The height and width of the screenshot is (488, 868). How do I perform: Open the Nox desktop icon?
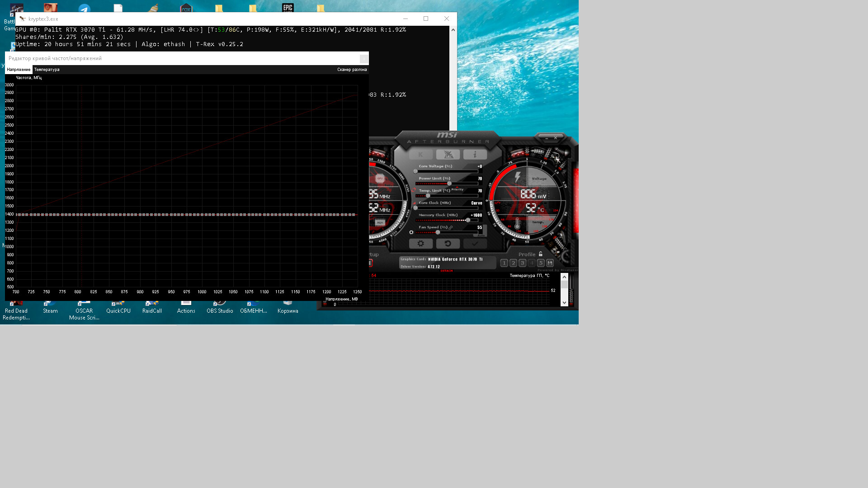(186, 8)
